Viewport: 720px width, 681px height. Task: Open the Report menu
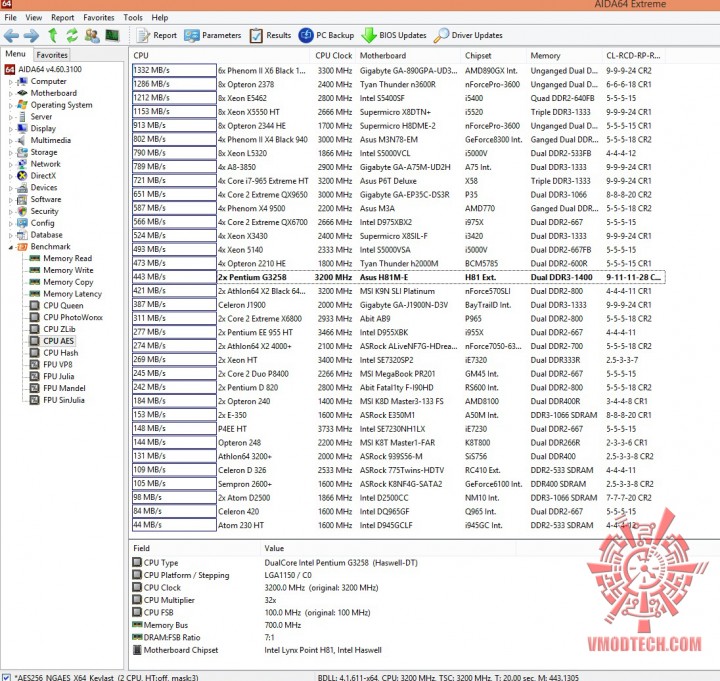pyautogui.click(x=62, y=17)
